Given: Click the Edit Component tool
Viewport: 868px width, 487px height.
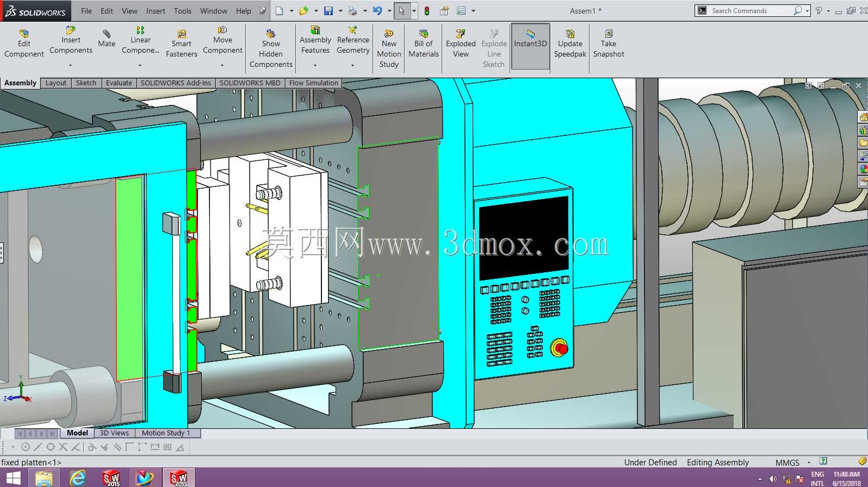Looking at the screenshot, I should 24,43.
